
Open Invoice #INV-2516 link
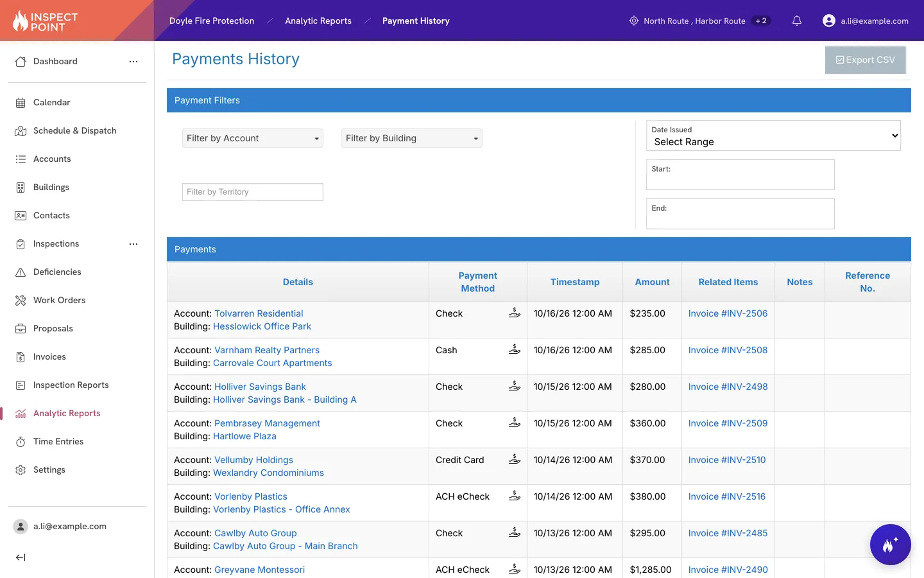pyautogui.click(x=726, y=496)
